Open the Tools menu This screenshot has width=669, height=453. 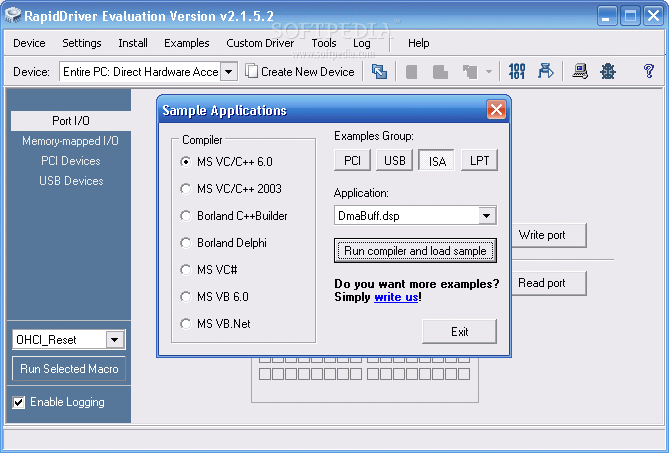coord(323,43)
